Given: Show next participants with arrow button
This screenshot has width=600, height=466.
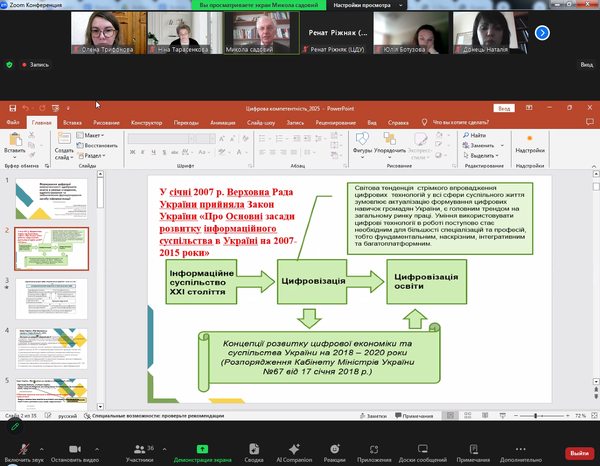Looking at the screenshot, I should click(x=543, y=32).
